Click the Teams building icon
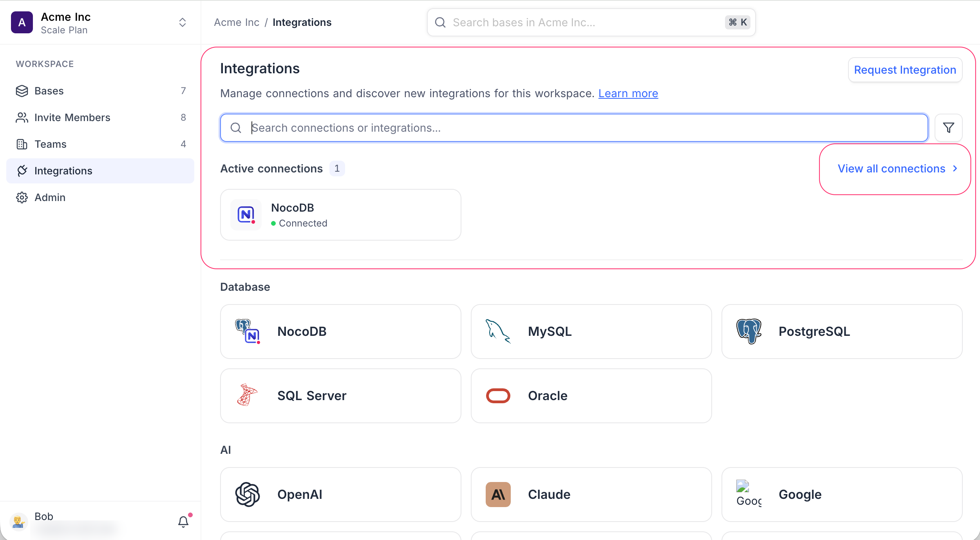Viewport: 980px width, 540px height. pos(22,144)
